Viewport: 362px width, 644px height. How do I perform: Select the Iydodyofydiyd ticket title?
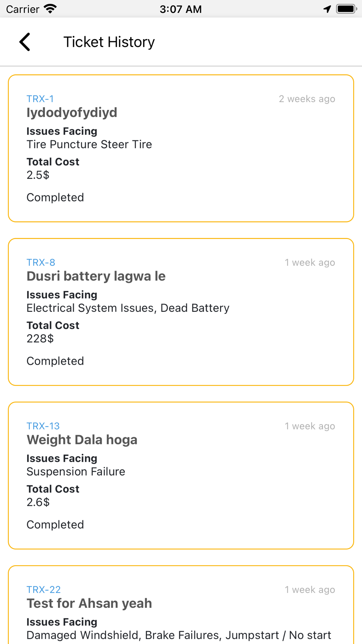pyautogui.click(x=72, y=113)
